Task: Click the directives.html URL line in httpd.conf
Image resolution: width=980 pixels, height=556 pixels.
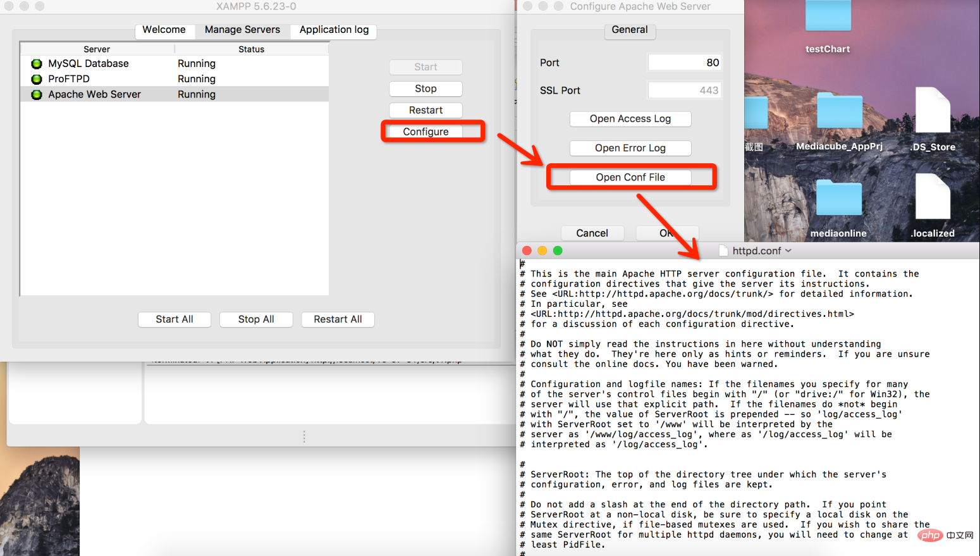Action: 687,314
